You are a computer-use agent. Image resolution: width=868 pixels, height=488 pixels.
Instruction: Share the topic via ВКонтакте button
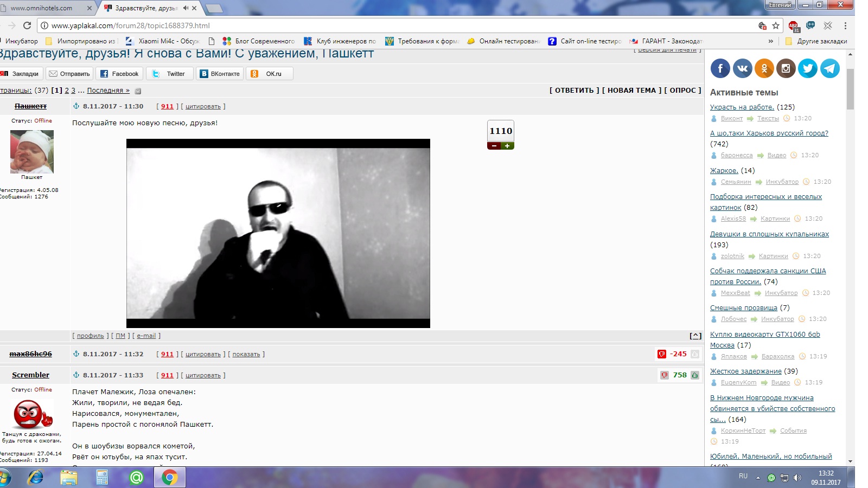(x=220, y=74)
